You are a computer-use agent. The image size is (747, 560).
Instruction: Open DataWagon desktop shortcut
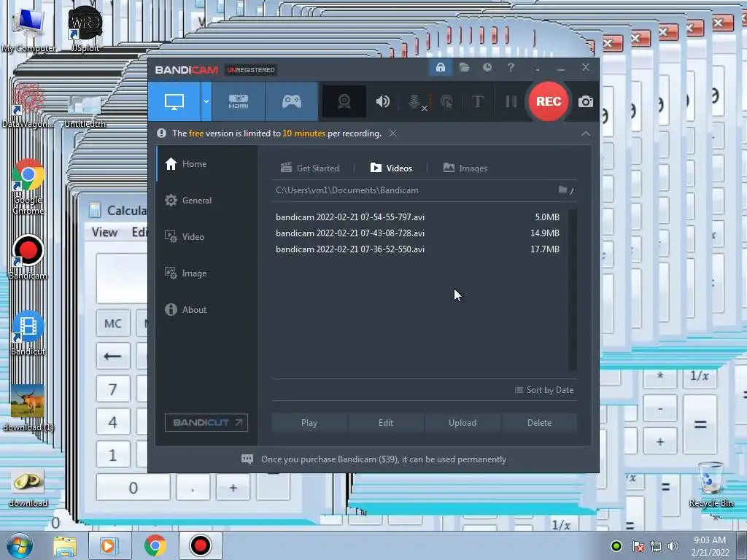(28, 106)
